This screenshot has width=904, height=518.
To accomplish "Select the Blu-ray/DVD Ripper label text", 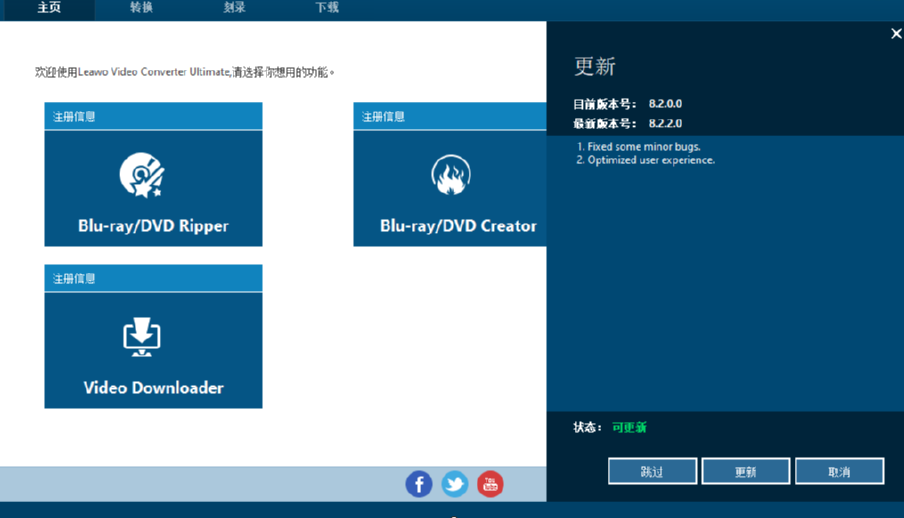I will (153, 226).
